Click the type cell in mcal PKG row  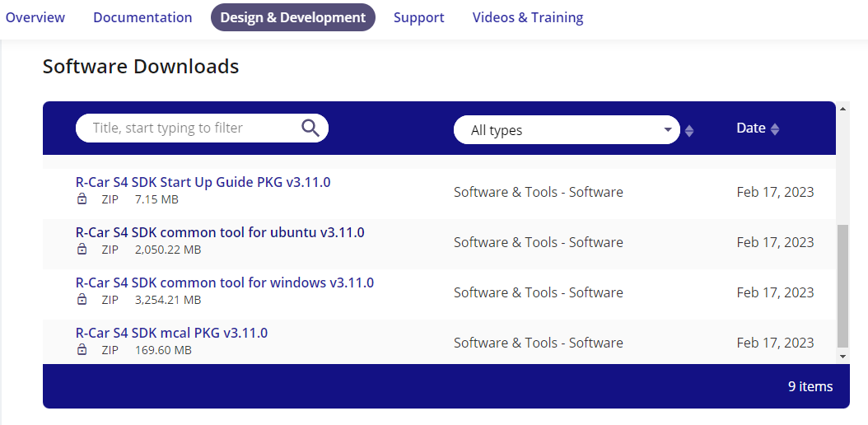(x=538, y=343)
